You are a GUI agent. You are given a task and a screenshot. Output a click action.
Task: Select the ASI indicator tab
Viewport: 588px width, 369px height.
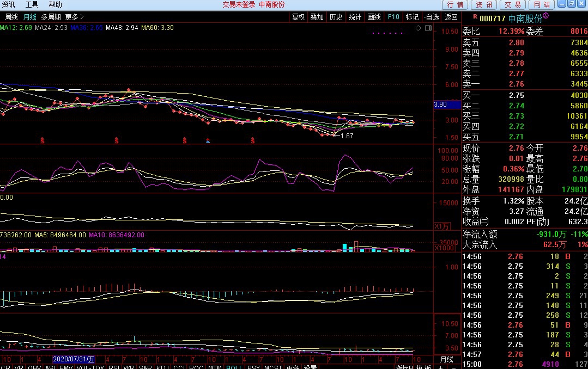[50, 367]
